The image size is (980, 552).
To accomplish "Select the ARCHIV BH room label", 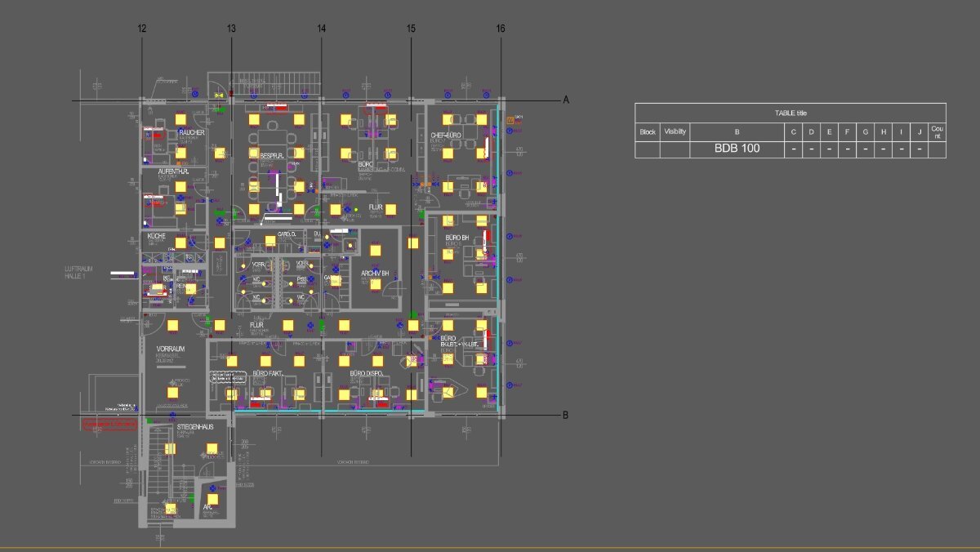I will coord(375,273).
